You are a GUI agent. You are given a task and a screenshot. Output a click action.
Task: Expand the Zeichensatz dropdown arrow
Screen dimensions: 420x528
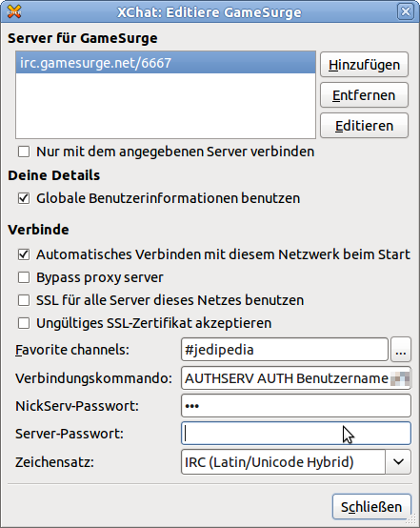coord(398,461)
